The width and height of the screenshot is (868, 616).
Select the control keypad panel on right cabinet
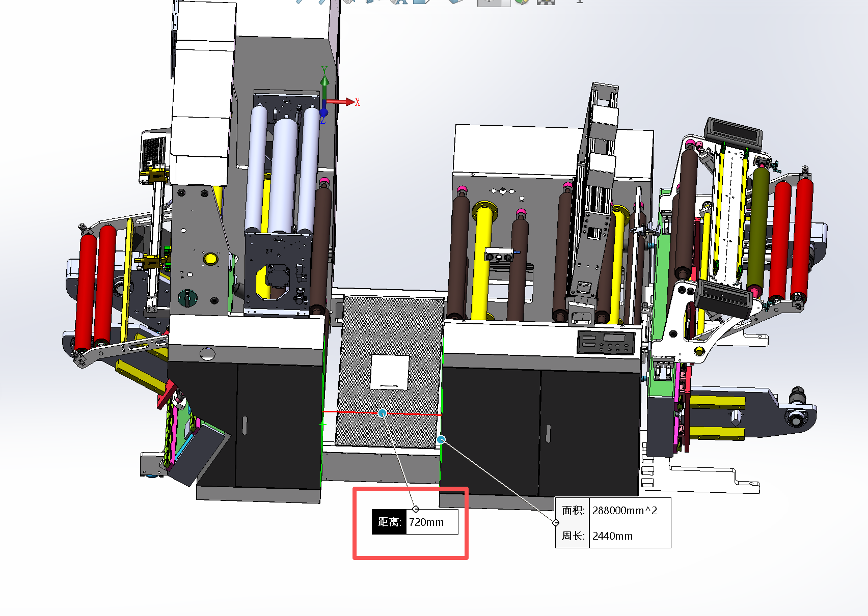(x=606, y=342)
